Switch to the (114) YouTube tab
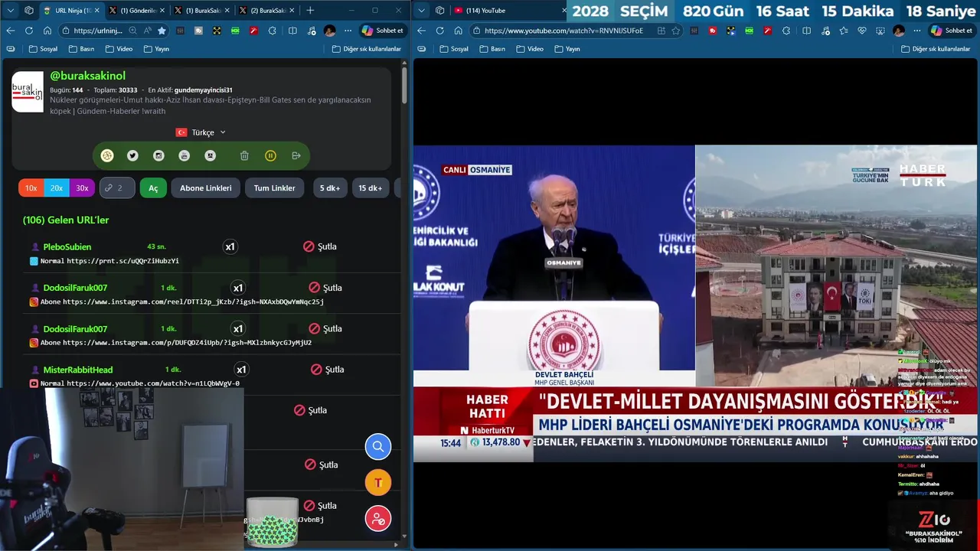Image resolution: width=980 pixels, height=551 pixels. (x=508, y=11)
